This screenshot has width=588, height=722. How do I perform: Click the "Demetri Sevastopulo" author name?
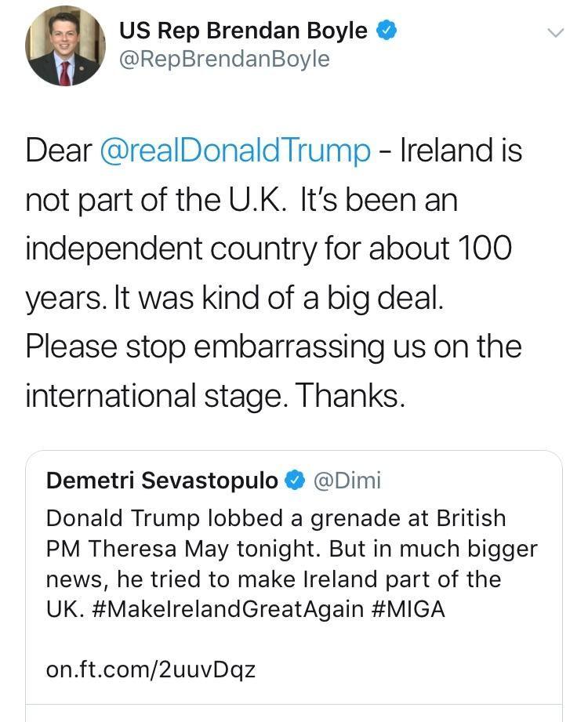click(162, 481)
